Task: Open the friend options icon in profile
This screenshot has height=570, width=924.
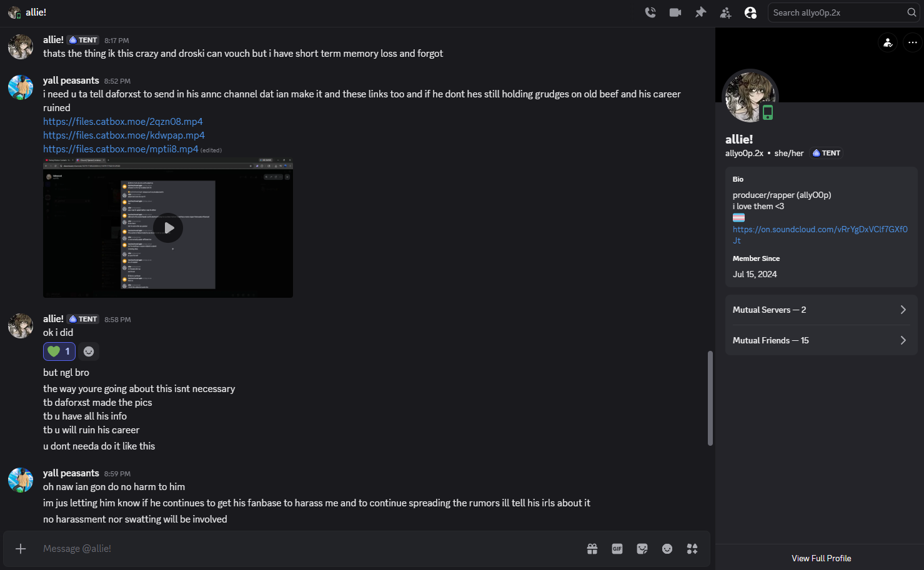Action: [x=888, y=42]
